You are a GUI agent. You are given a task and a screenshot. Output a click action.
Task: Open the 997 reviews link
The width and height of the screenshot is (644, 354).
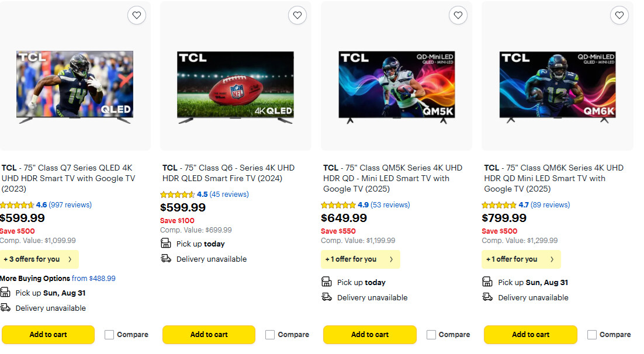pos(70,205)
